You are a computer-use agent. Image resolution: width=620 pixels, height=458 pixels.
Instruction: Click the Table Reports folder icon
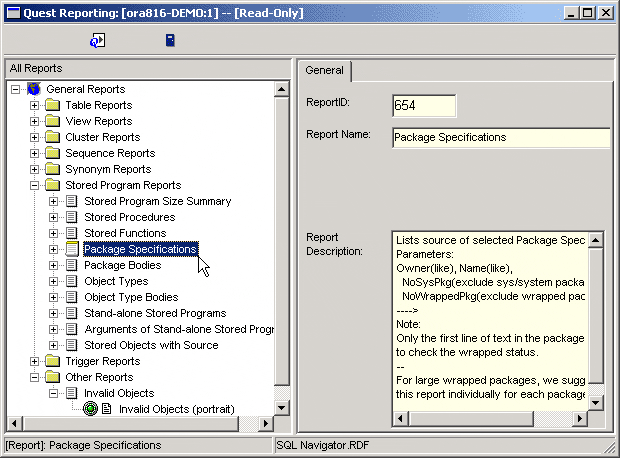[x=53, y=105]
